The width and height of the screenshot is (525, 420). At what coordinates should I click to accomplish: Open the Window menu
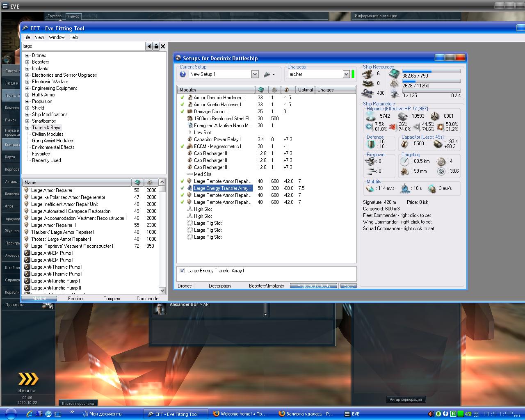point(57,37)
